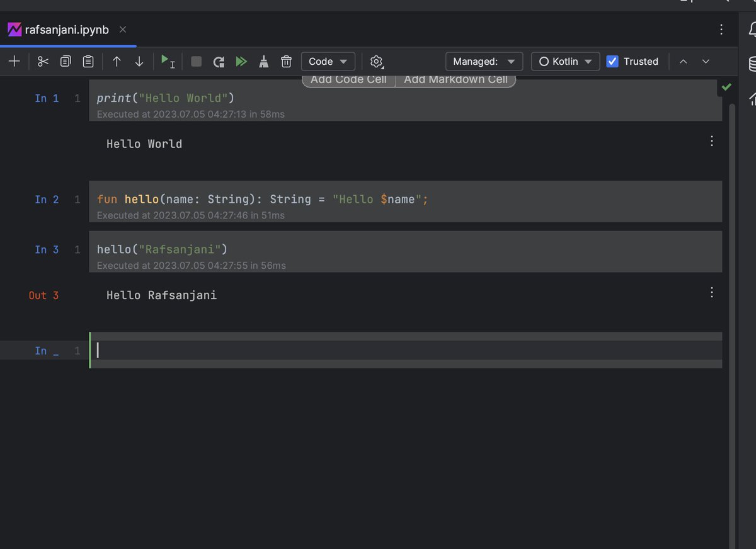
Task: Open the Code cell type dropdown
Action: coord(328,61)
